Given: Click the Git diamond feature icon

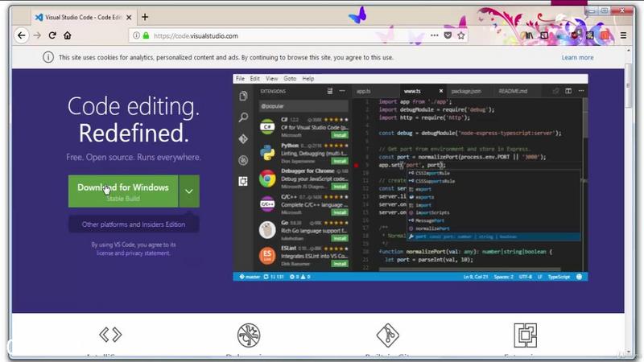Looking at the screenshot, I should [388, 335].
